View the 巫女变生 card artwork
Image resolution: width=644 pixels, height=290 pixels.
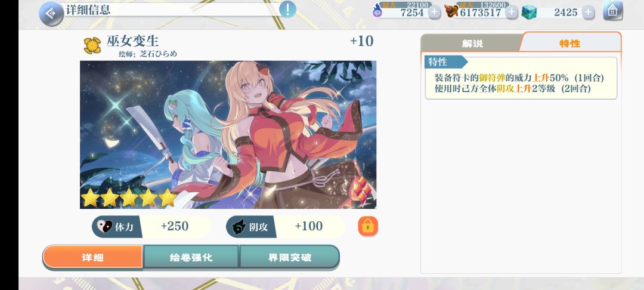(228, 135)
